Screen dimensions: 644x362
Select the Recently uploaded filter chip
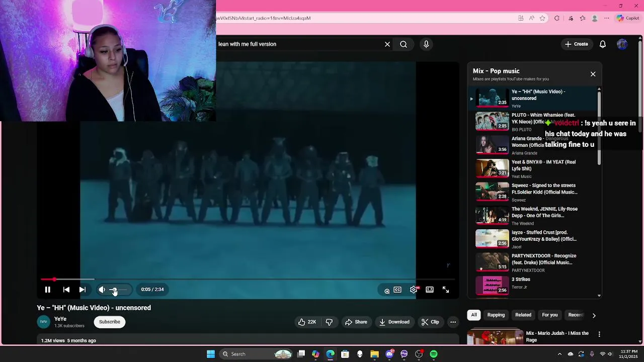[576, 315]
